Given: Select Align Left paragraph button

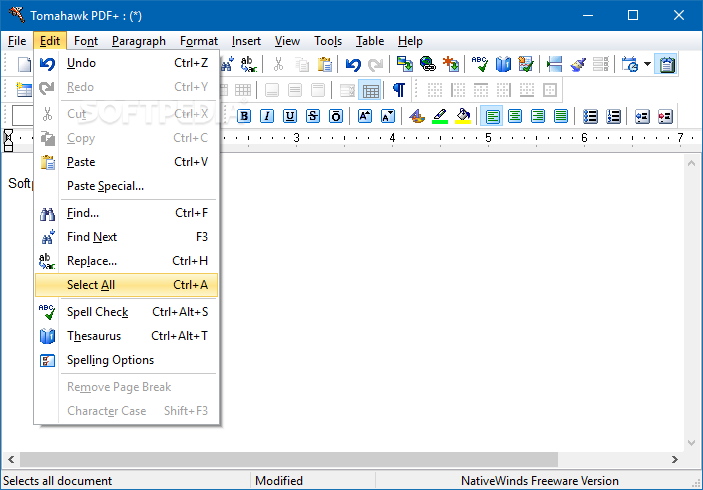Looking at the screenshot, I should pos(492,116).
